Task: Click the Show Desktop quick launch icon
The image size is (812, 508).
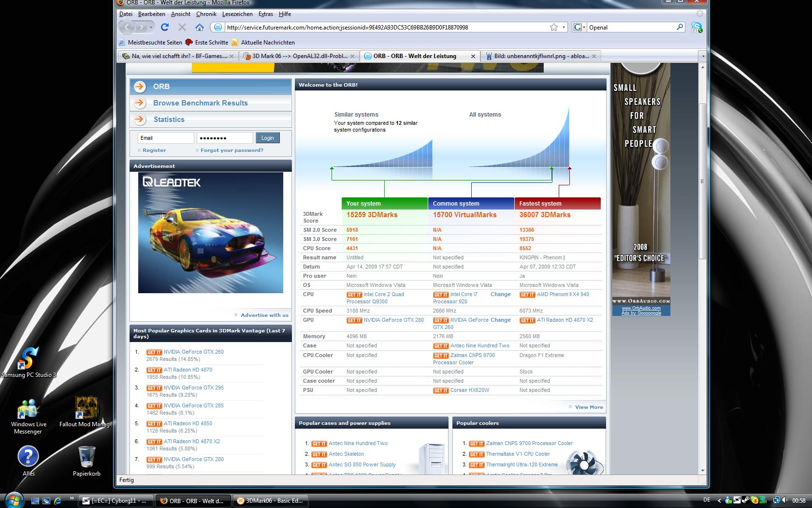Action: pos(35,501)
